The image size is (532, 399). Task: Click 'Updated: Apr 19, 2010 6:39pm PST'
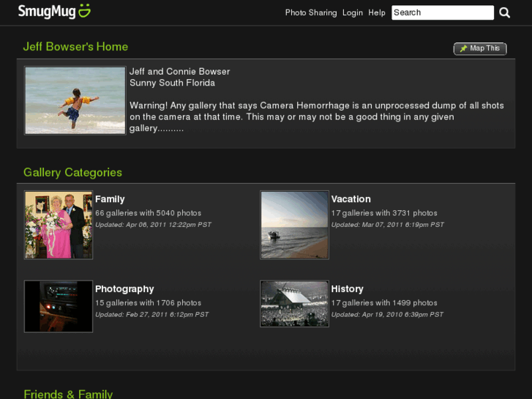tap(387, 315)
